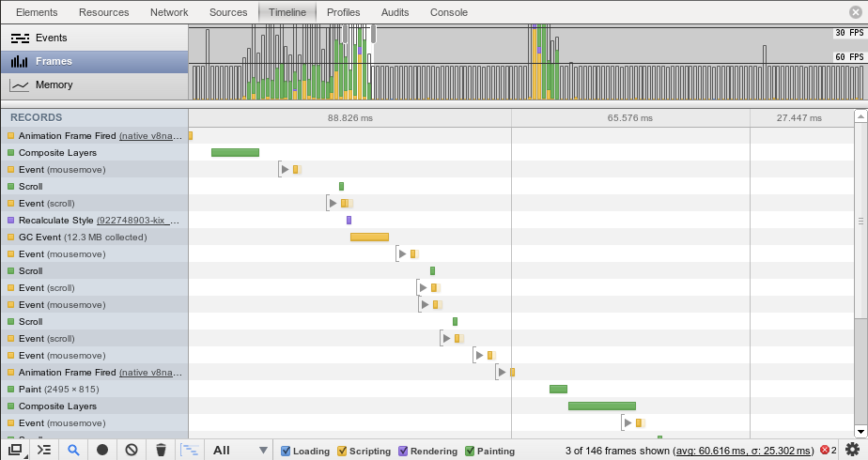
Task: Expand the third Event (mousemove) record arrow
Action: (426, 305)
